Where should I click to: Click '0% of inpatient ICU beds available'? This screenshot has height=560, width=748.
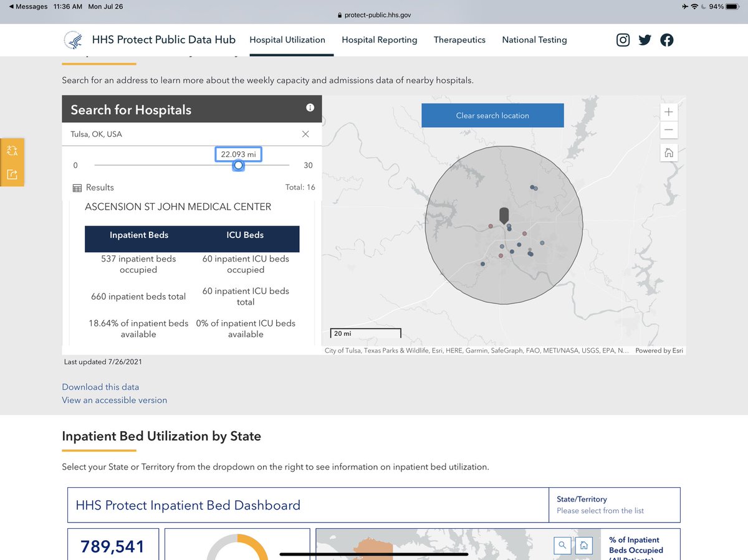tap(246, 329)
